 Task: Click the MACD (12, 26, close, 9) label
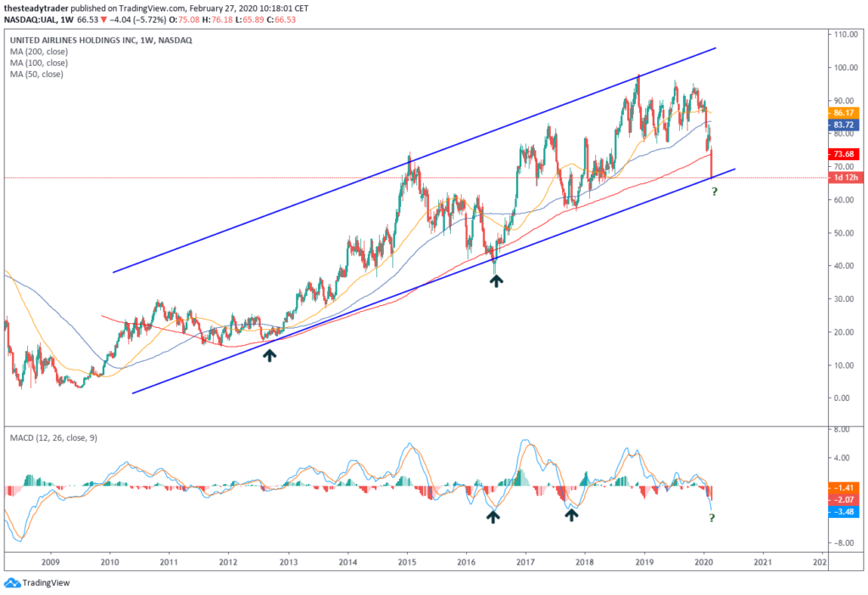[x=53, y=438]
